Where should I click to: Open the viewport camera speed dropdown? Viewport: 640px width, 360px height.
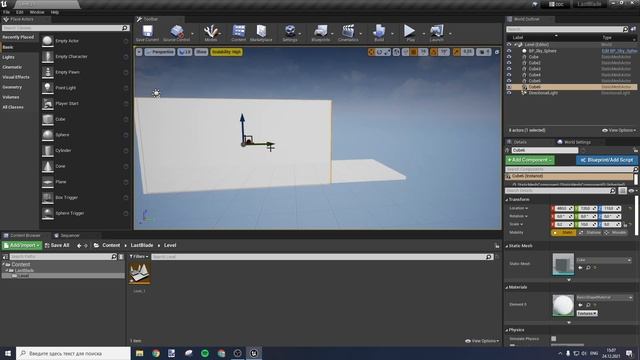click(x=484, y=52)
